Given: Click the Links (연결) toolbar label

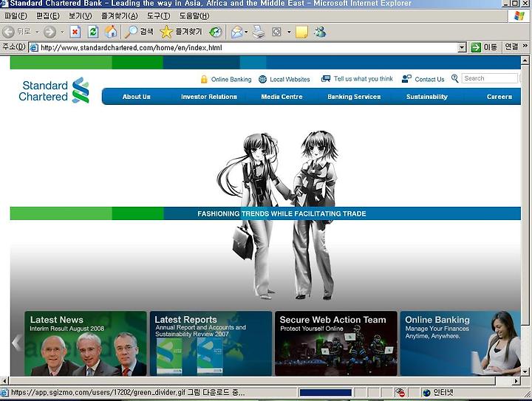Looking at the screenshot, I should [x=511, y=47].
